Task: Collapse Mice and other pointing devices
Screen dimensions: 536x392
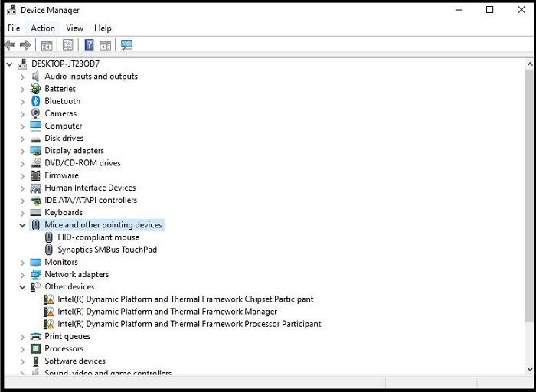Action: pyautogui.click(x=22, y=225)
